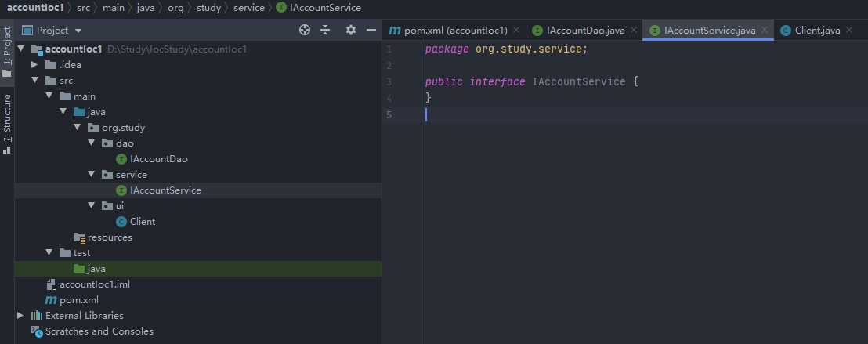This screenshot has width=868, height=344.
Task: Collapse the test folder arrow
Action: coord(49,252)
